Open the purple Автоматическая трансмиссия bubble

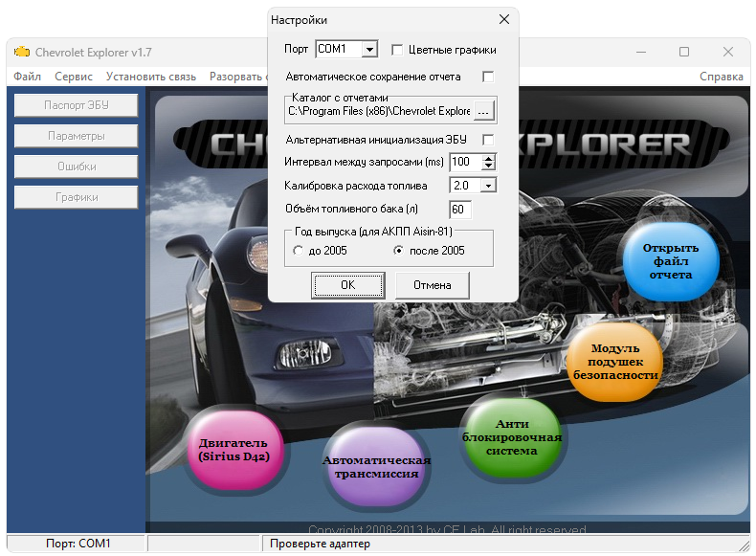[376, 466]
